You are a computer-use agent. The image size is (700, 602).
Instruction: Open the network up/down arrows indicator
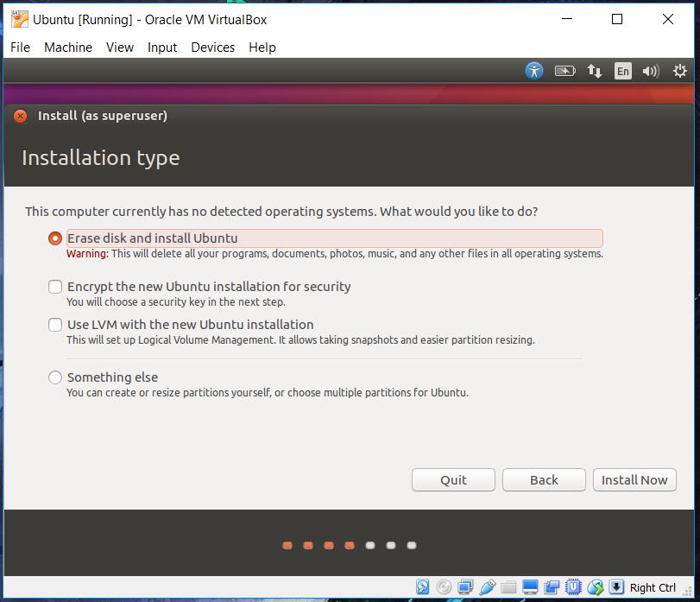click(x=594, y=71)
